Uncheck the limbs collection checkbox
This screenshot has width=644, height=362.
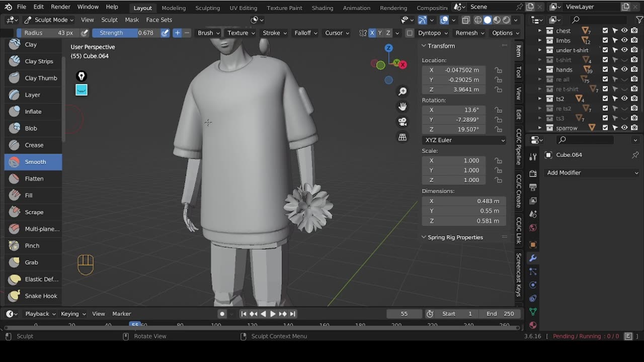(605, 40)
